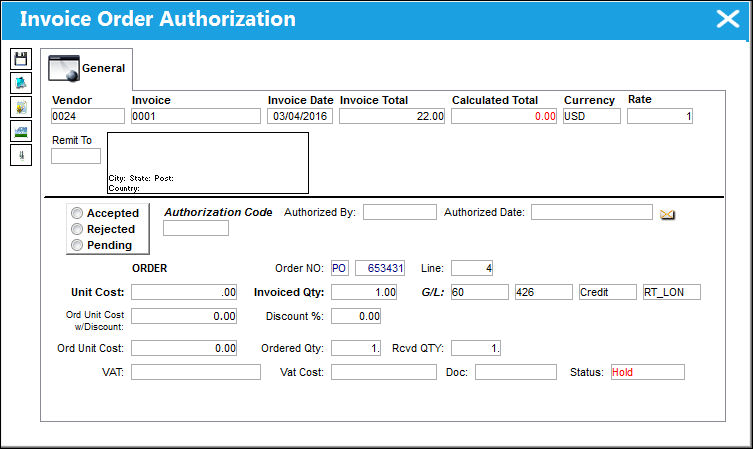753x449 pixels.
Task: Select the Pending radio button
Action: [77, 245]
